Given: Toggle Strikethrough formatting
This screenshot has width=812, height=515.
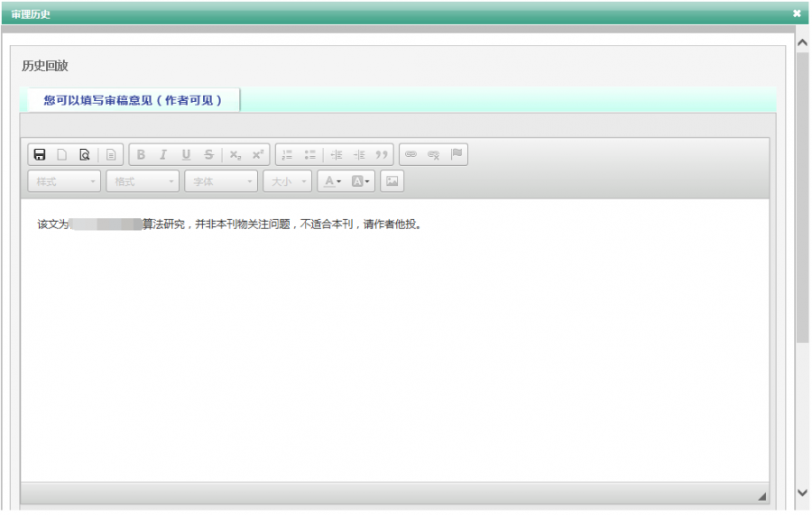Looking at the screenshot, I should (x=208, y=154).
